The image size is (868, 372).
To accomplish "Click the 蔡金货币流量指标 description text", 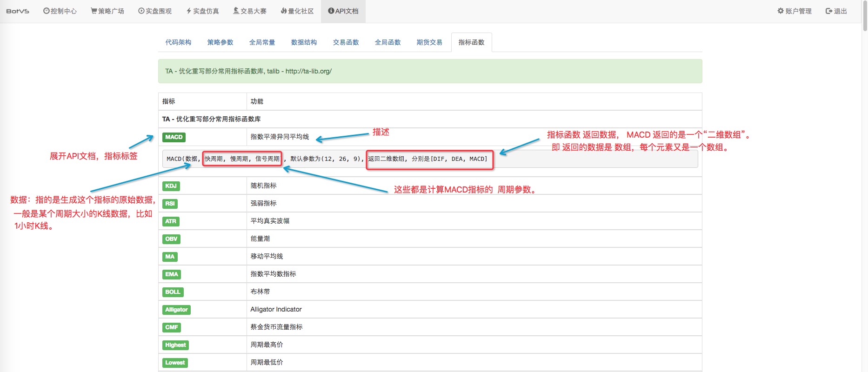I will [276, 327].
